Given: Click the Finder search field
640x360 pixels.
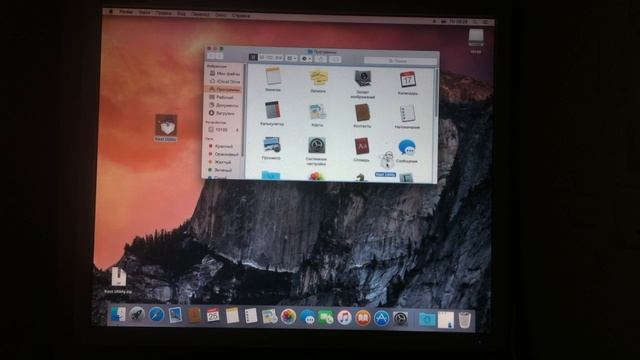Looking at the screenshot, I should (400, 61).
